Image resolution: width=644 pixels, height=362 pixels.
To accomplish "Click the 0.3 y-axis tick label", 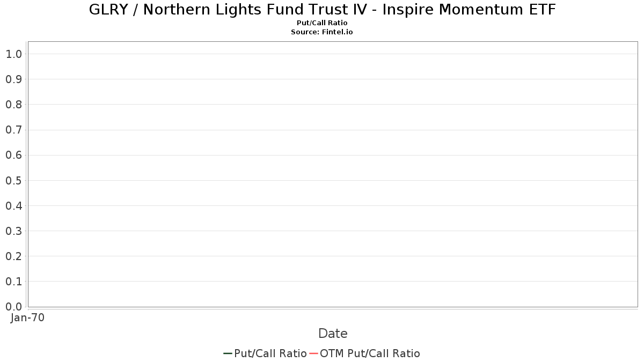I will 13,231.
